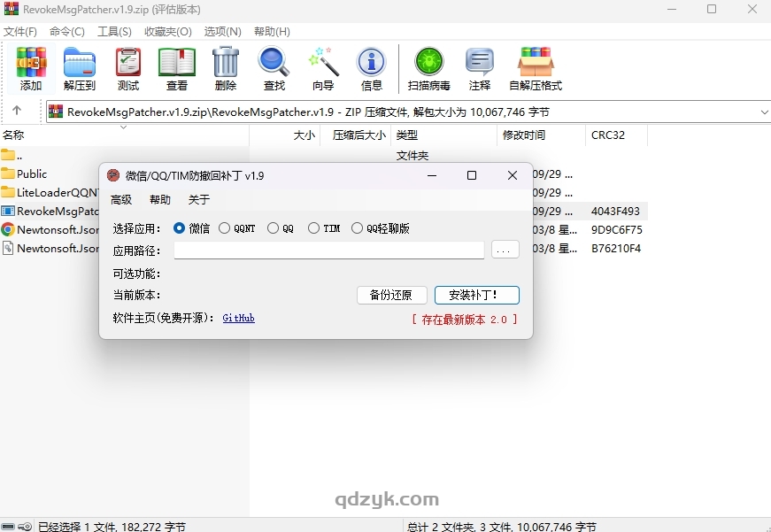Open the 注释 (Comment) icon
This screenshot has height=532, width=771.
[480, 68]
